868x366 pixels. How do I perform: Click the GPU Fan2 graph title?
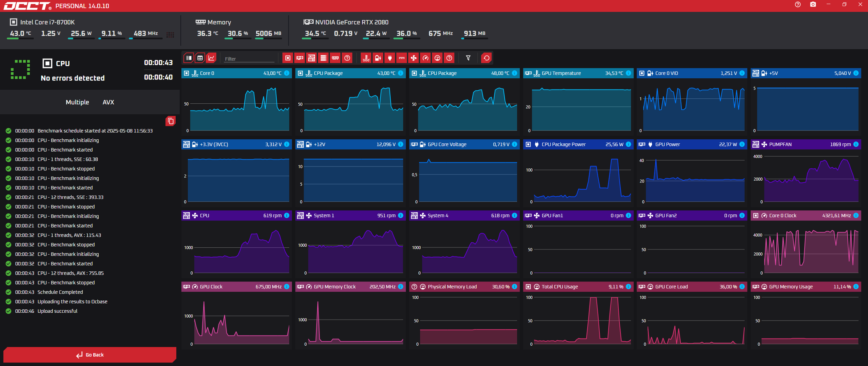coord(666,215)
